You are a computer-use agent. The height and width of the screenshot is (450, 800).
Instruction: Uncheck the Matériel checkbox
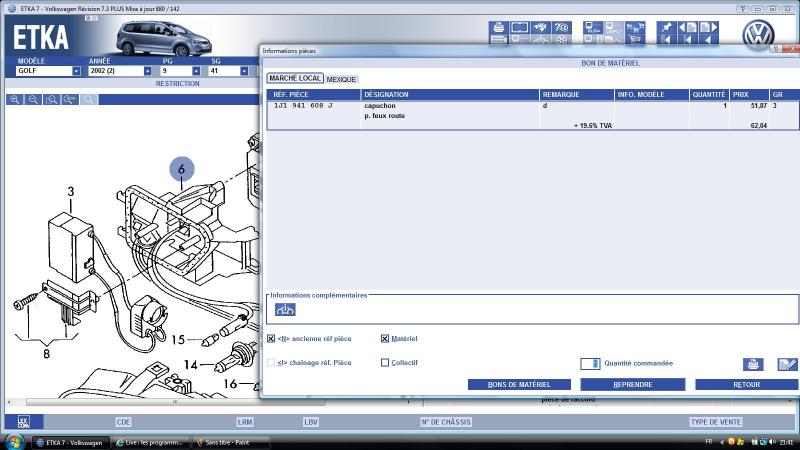point(385,339)
